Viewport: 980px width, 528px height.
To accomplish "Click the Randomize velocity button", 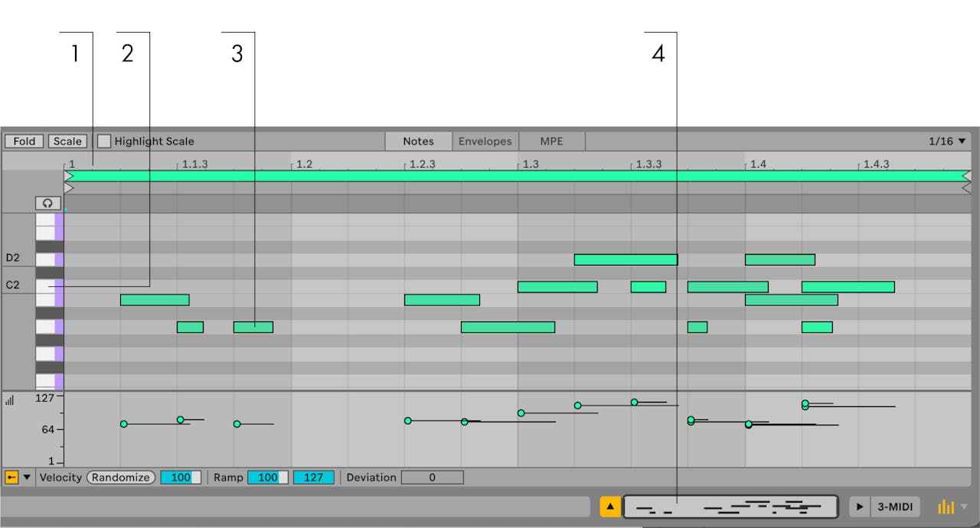I will click(120, 477).
